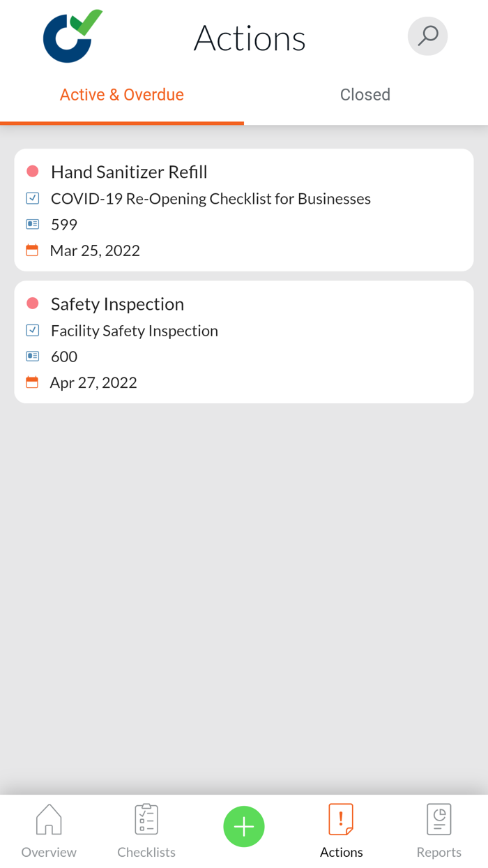Tap the checkbox icon beside COVID-19 Re-Opening Checklist
Image resolution: width=488 pixels, height=868 pixels.
click(x=32, y=198)
